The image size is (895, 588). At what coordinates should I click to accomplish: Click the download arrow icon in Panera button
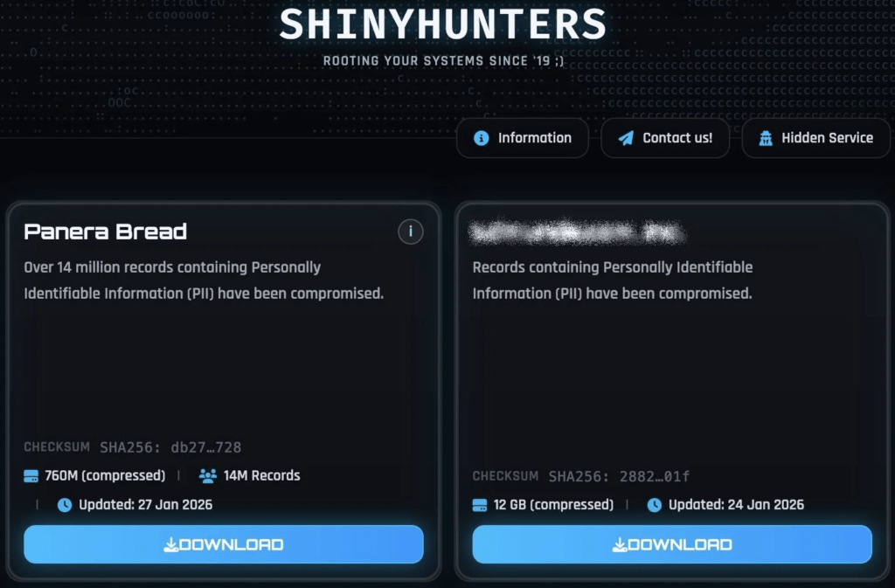170,545
